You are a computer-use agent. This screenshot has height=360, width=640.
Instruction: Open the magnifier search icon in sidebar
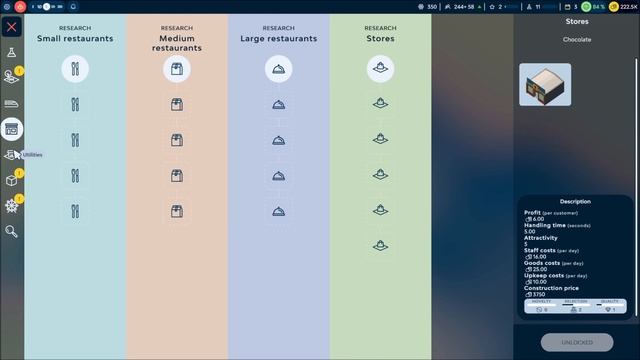tap(11, 231)
